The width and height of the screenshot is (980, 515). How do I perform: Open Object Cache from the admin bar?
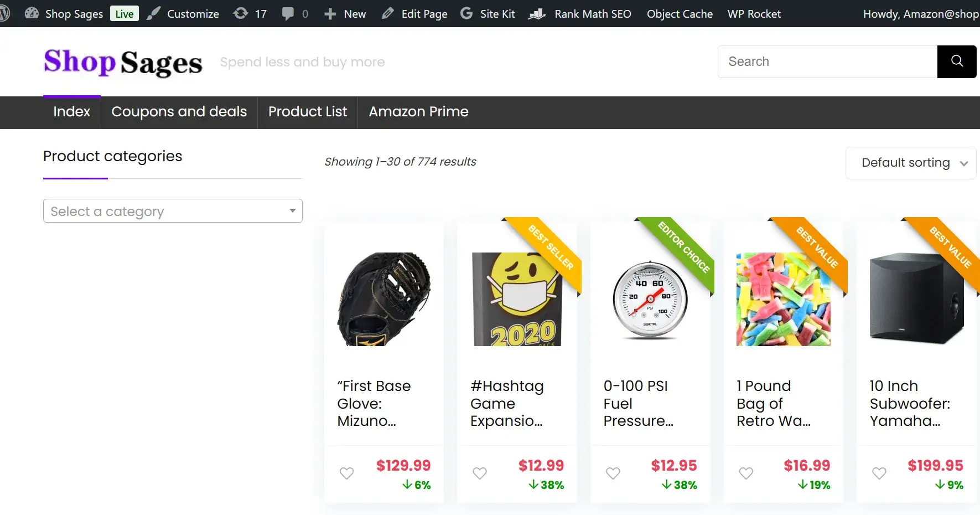click(x=680, y=13)
